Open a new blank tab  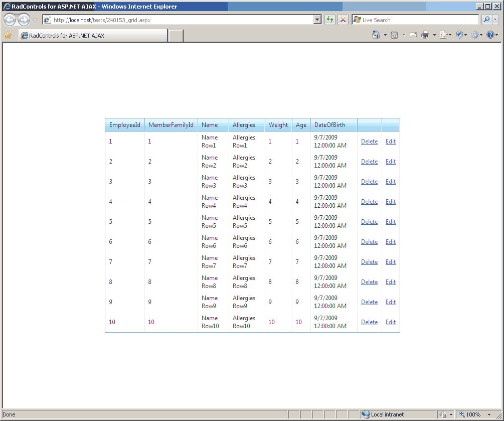[x=176, y=36]
